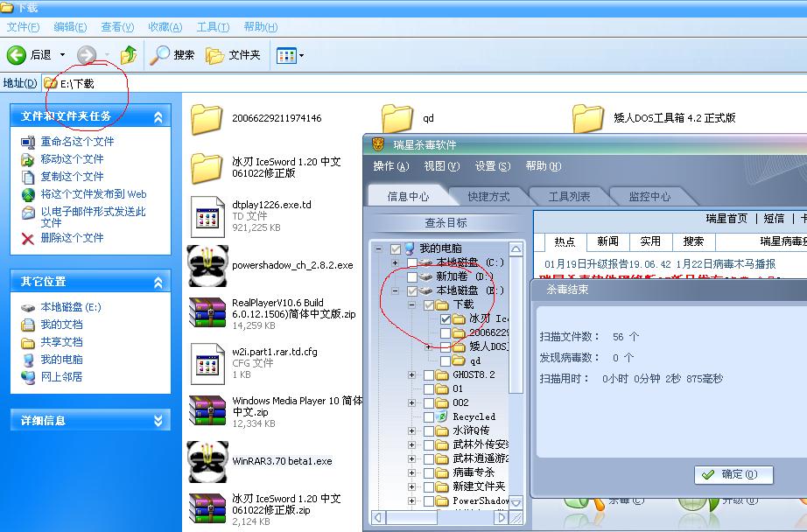The image size is (807, 532).
Task: Click the green Back arrow icon
Action: click(x=16, y=54)
